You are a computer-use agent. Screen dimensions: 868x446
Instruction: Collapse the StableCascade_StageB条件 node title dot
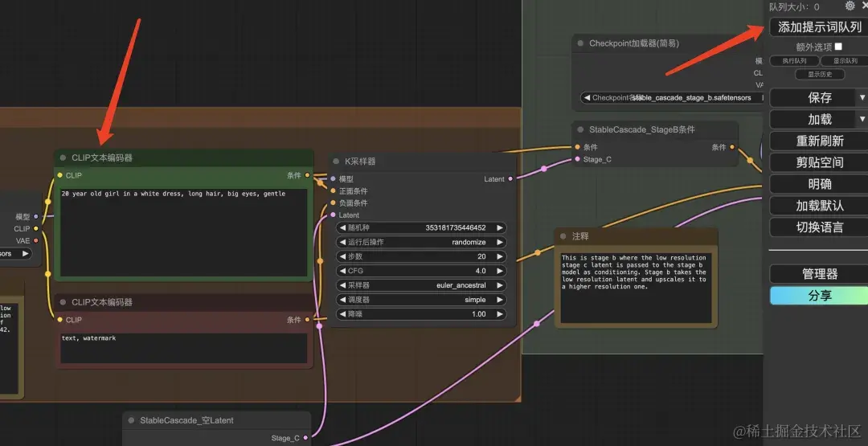point(580,129)
